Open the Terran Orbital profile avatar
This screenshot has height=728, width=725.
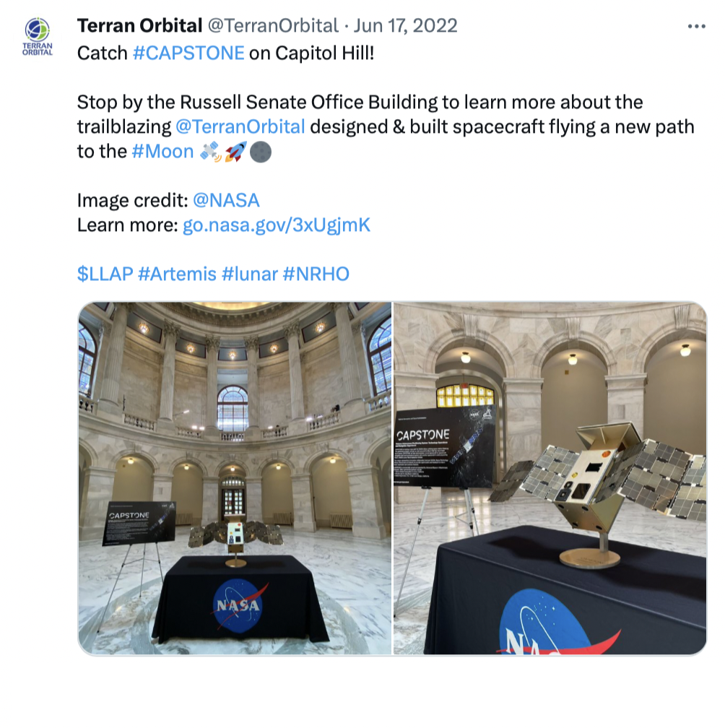pos(38,36)
